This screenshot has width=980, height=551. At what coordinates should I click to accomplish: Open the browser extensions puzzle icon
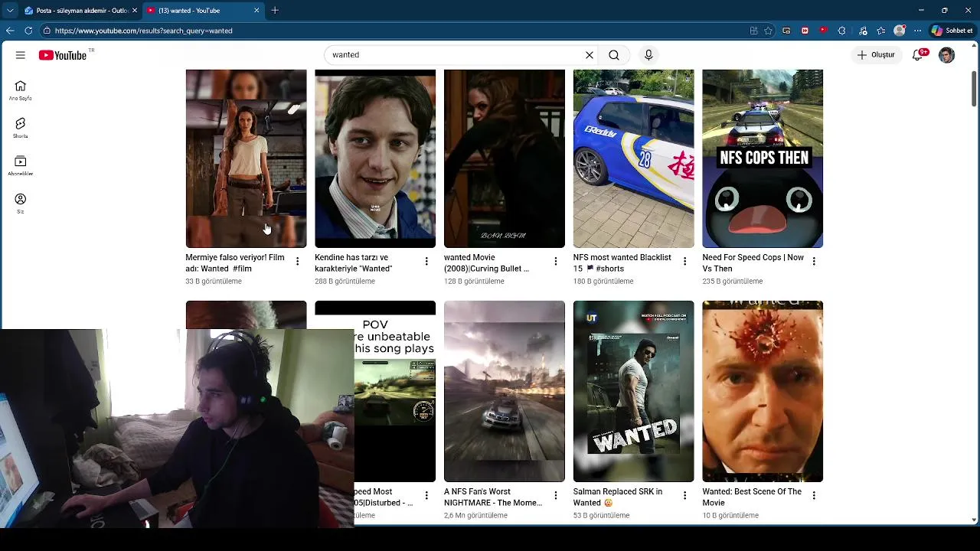click(x=842, y=31)
